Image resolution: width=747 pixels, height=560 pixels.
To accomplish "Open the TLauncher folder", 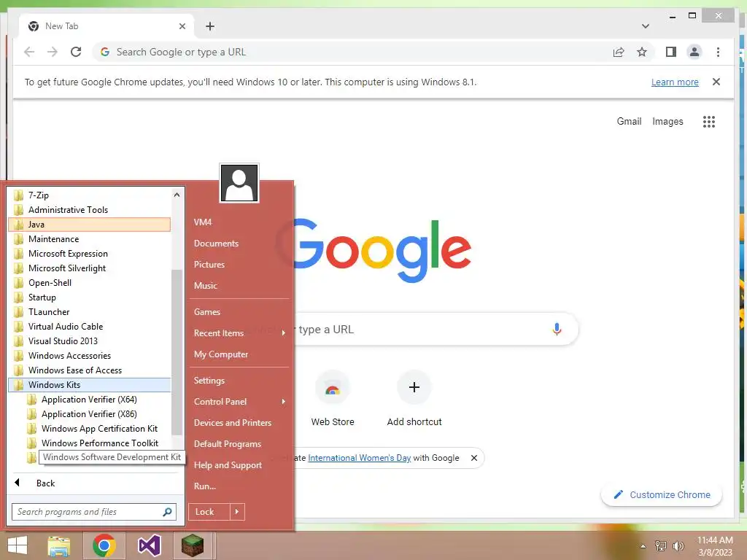I will click(x=90, y=312).
